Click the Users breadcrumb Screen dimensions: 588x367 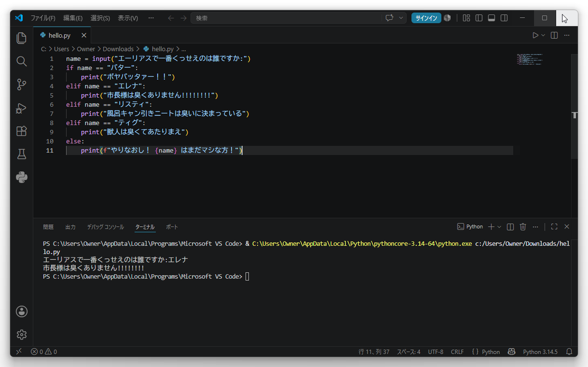tap(62, 49)
